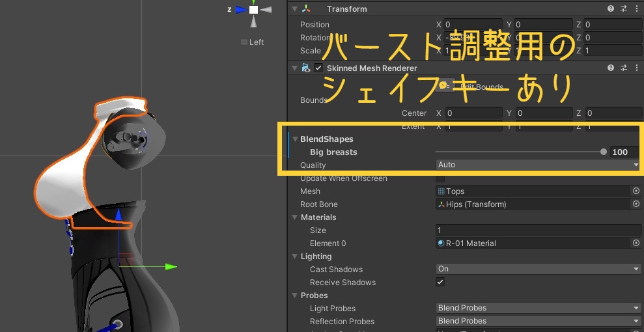
Task: Toggle the Left view label in scene
Action: (x=252, y=42)
